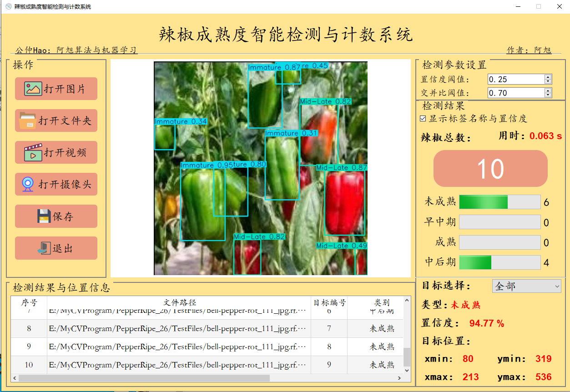Screen dimensions: 570x392
Task: Minimize the application window
Action: [x=518, y=6]
